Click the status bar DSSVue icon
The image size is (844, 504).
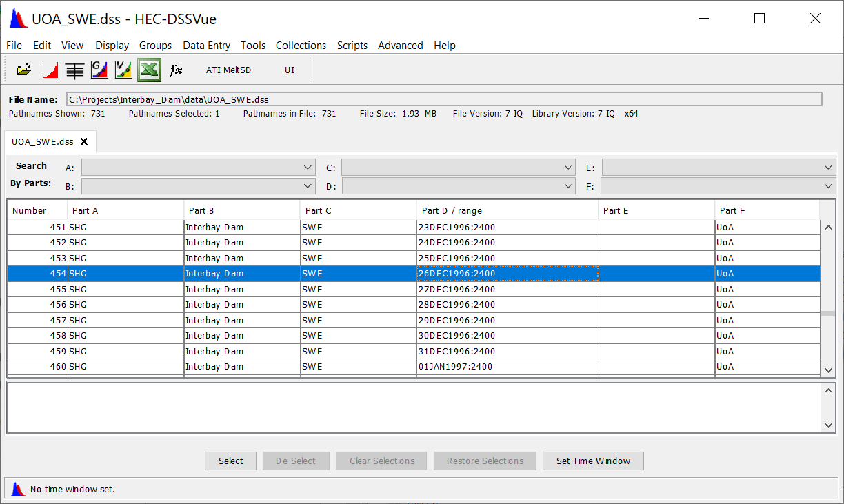point(18,489)
